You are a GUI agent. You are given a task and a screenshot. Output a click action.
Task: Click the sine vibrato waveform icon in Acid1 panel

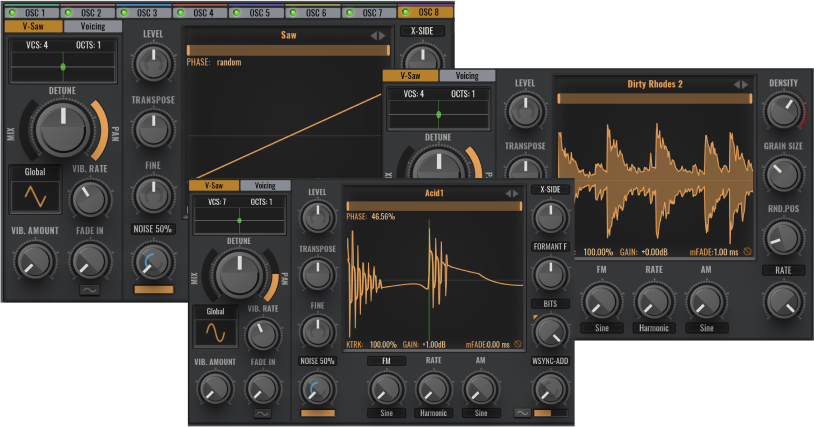click(x=215, y=333)
